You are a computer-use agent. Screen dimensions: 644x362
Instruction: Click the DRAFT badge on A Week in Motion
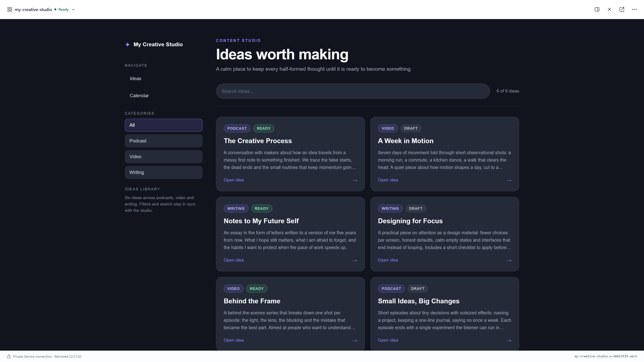pyautogui.click(x=411, y=128)
